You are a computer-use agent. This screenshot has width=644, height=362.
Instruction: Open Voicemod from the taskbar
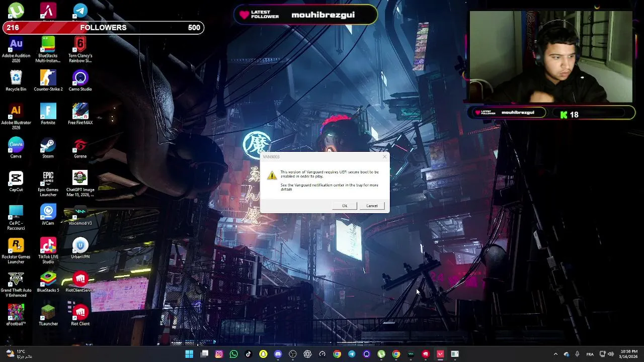pos(411,354)
